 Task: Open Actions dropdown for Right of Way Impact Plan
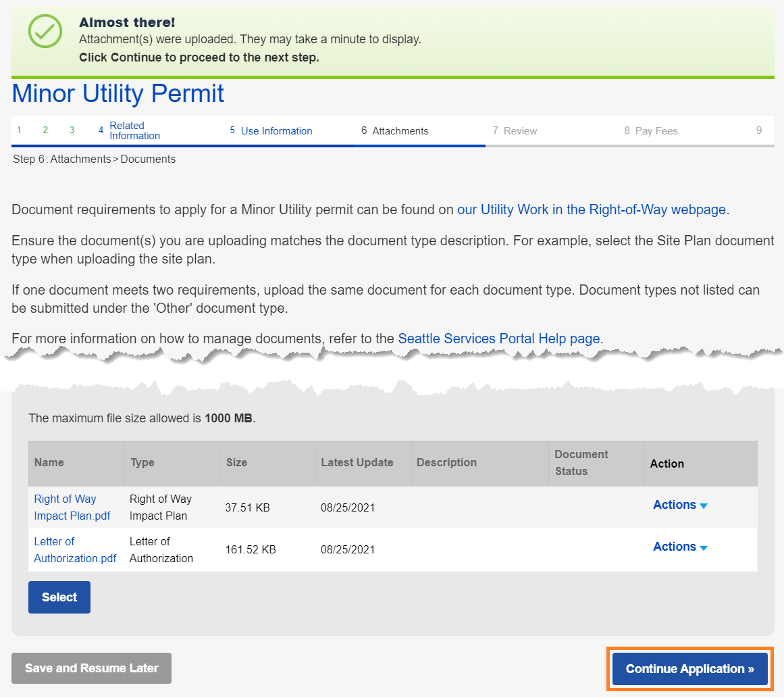[679, 505]
